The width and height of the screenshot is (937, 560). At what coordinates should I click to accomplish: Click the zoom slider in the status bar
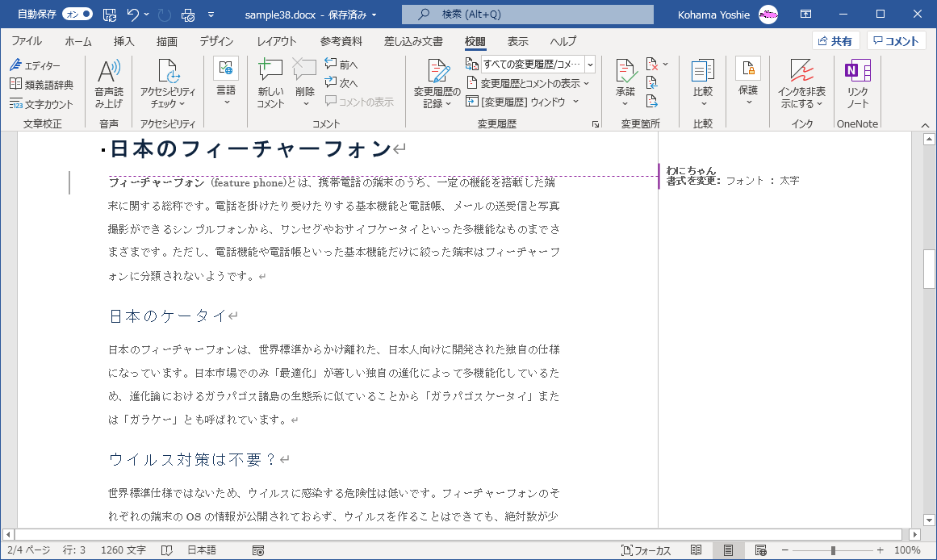pyautogui.click(x=833, y=550)
